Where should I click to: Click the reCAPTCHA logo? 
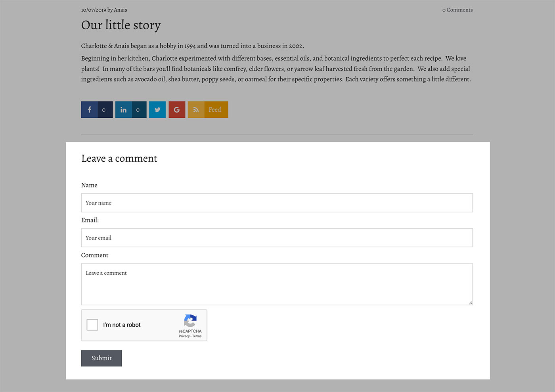point(190,321)
